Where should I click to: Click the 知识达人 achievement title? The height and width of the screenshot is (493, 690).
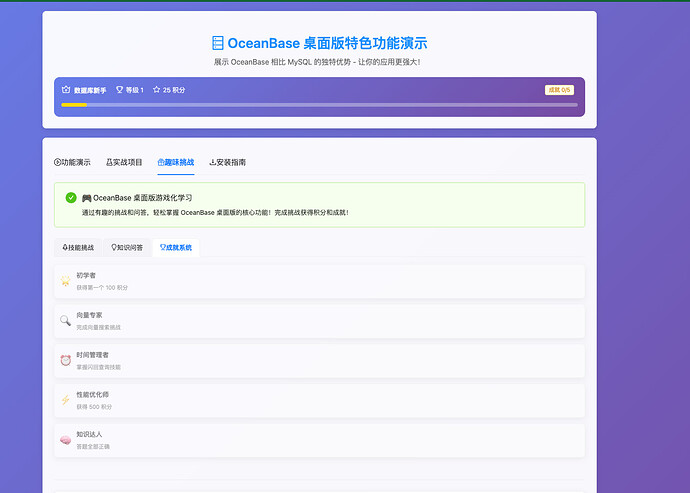point(89,434)
